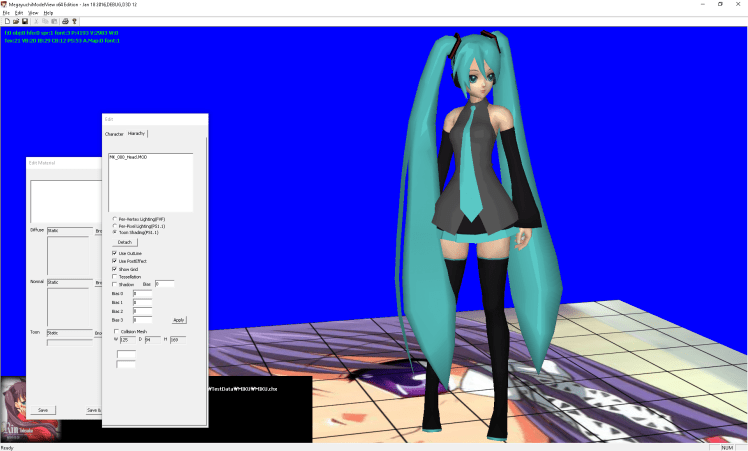Select Toon Shading radio button
Viewport: 748px width, 451px height.
115,232
